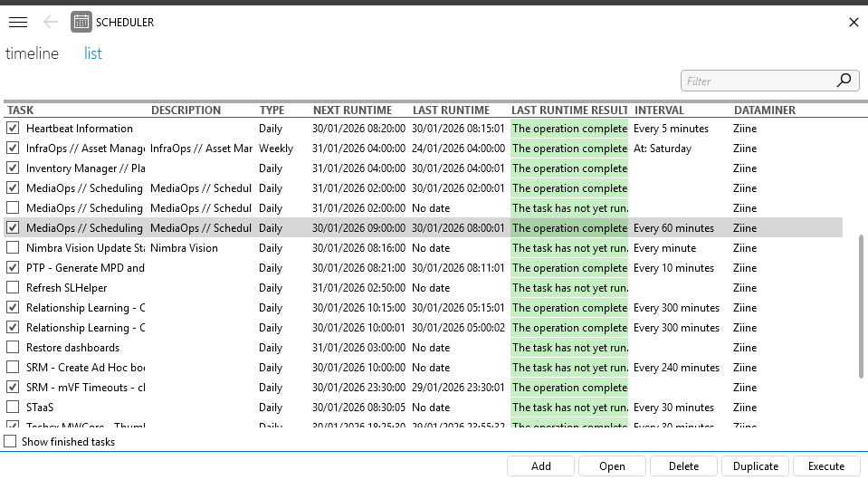Click the Delete button
This screenshot has width=868, height=480.
click(x=683, y=466)
